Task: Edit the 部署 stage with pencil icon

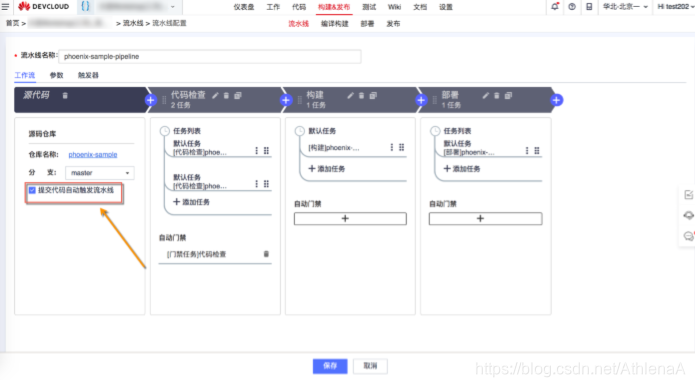Action: click(x=486, y=95)
